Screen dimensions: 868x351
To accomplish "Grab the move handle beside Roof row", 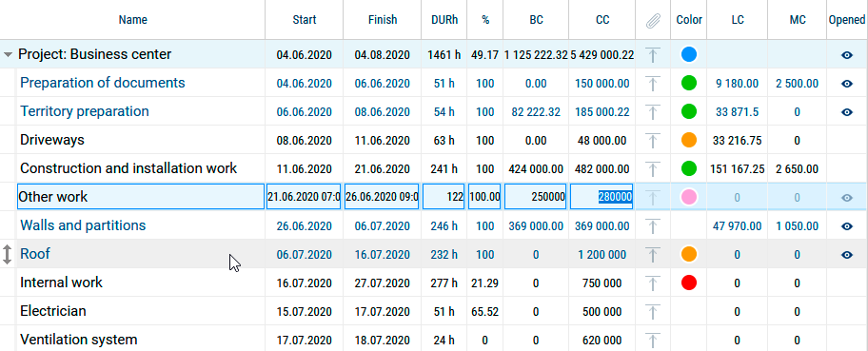I will pyautogui.click(x=8, y=255).
